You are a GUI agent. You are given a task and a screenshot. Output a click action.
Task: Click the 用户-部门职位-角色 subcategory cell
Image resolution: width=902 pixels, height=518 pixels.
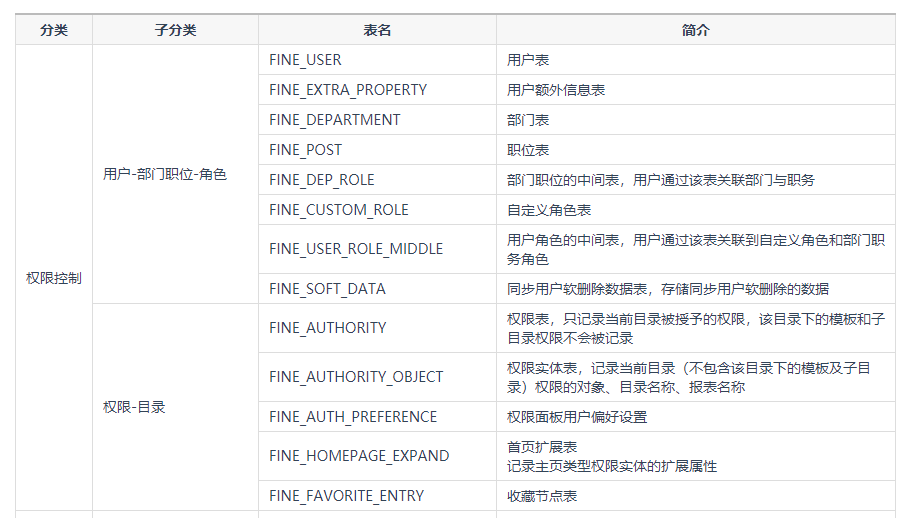coord(165,174)
